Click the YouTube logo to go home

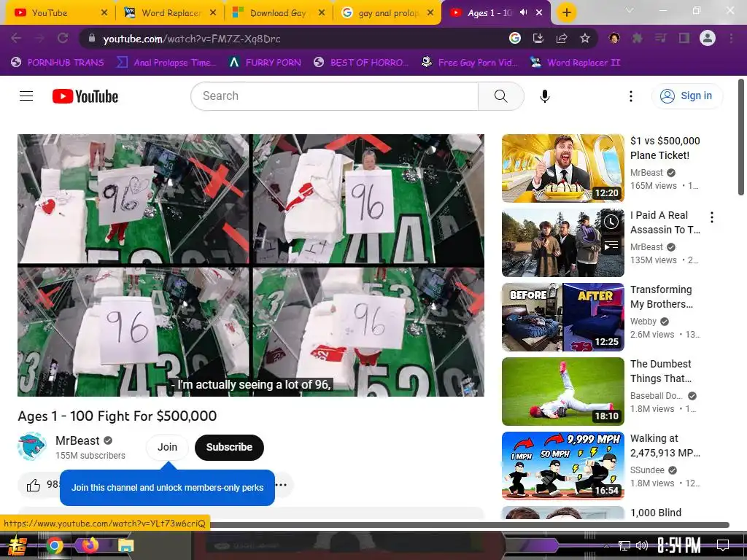tap(85, 96)
